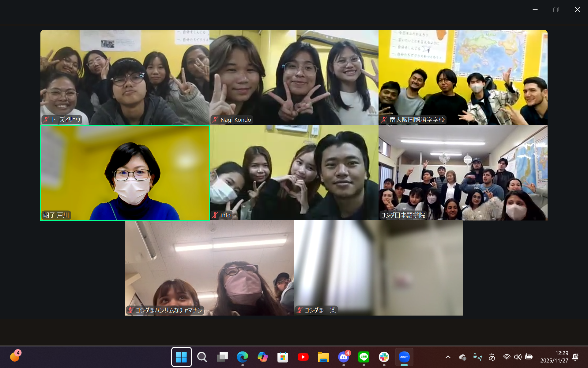Click the muted mic icon on the 南大阪国際語学学校 tile
Viewport: 588px width, 368px height.
coord(384,120)
